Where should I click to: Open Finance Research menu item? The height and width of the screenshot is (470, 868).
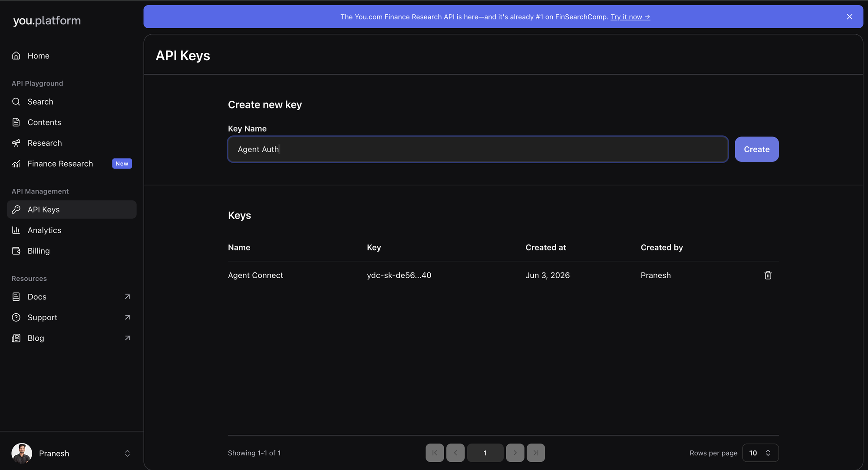pos(72,164)
